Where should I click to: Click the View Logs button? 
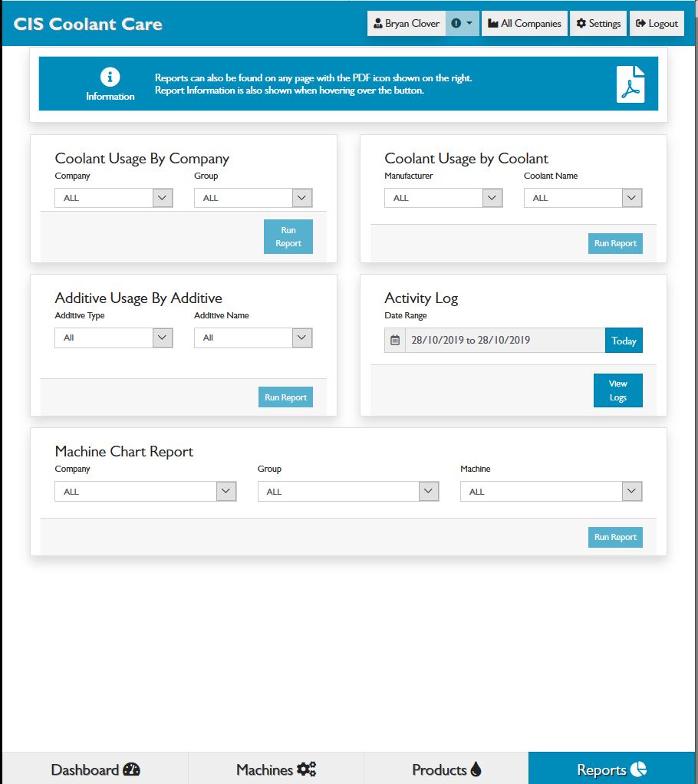617,390
